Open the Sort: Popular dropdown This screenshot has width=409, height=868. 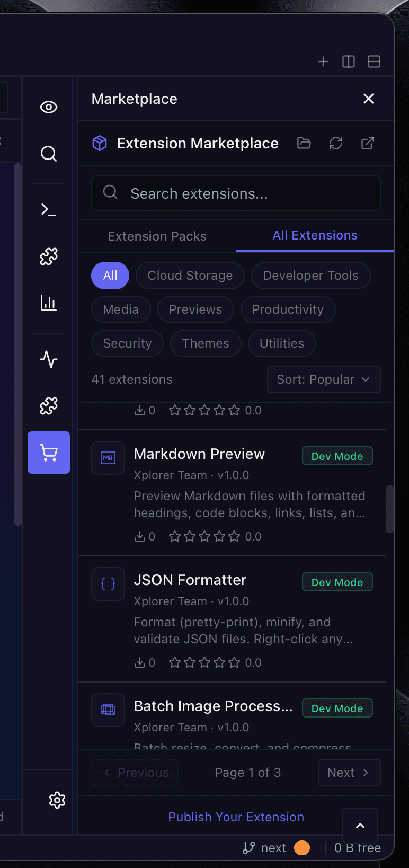[x=324, y=379]
